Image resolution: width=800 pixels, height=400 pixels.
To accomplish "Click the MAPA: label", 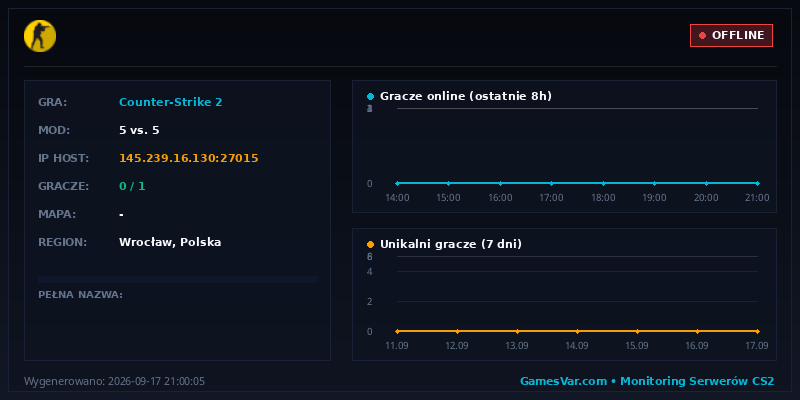I will (57, 214).
